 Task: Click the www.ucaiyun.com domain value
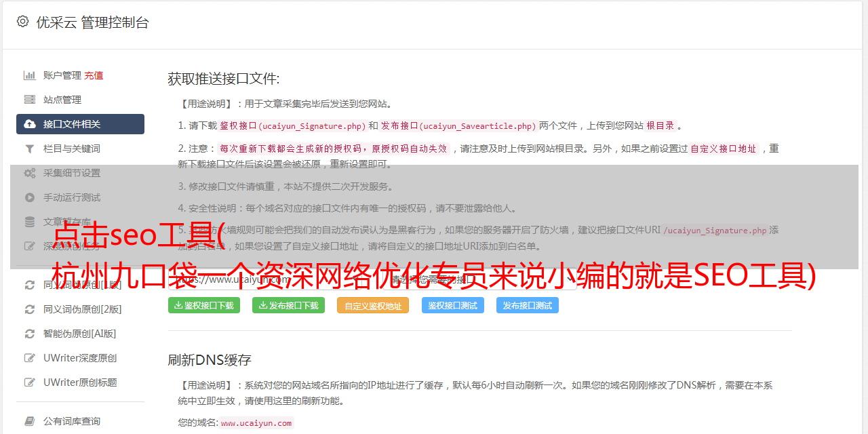[x=256, y=423]
